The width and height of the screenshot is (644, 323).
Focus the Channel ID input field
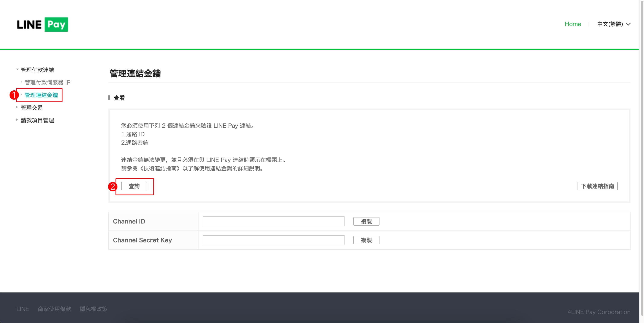pyautogui.click(x=273, y=221)
